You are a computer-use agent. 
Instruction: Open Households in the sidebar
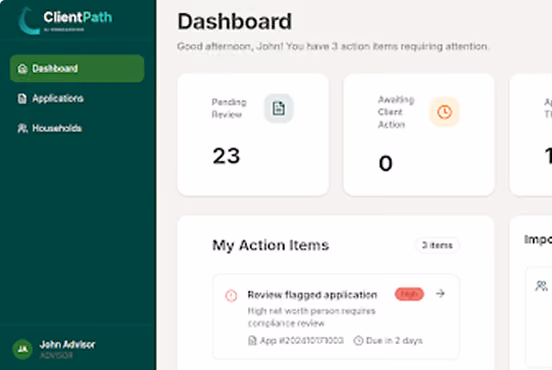click(x=77, y=128)
